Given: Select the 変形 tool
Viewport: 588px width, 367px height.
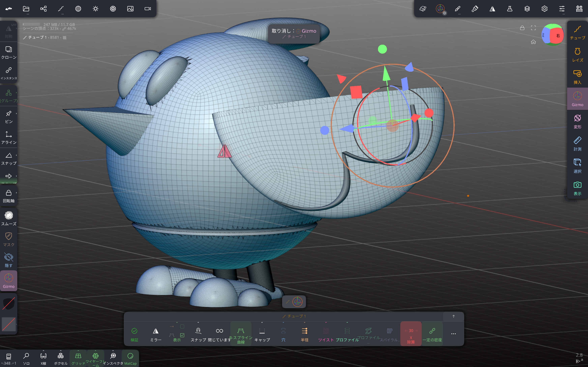Looking at the screenshot, I should [577, 121].
